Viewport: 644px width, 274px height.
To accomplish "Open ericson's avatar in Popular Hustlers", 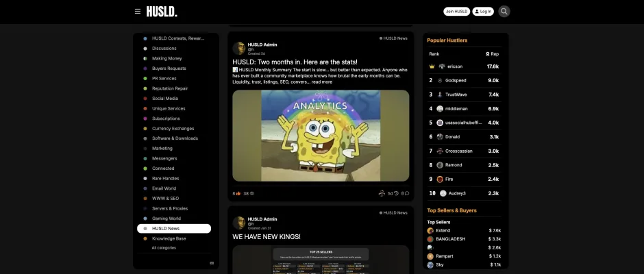I will (442, 66).
